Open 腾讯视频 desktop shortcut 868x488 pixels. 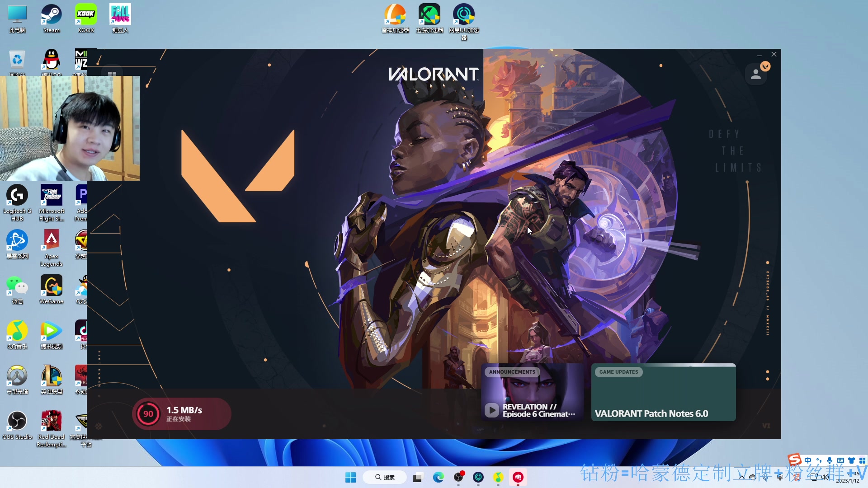(x=52, y=335)
